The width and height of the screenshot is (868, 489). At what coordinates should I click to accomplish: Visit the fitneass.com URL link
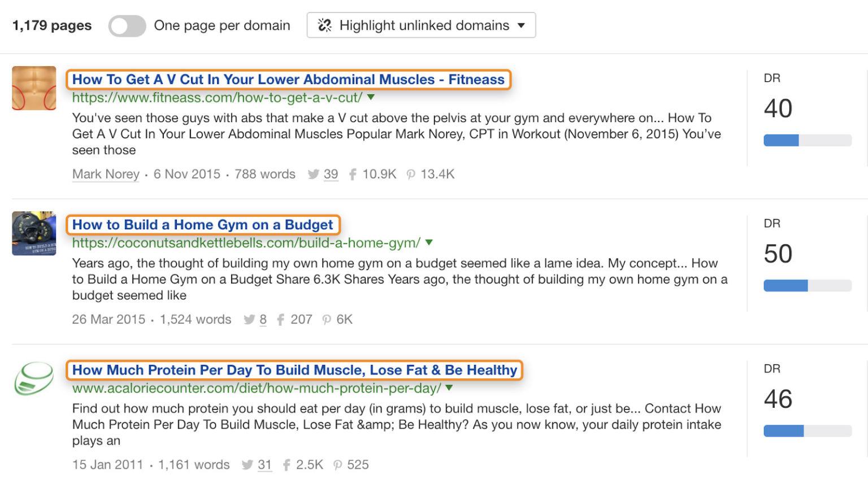218,97
